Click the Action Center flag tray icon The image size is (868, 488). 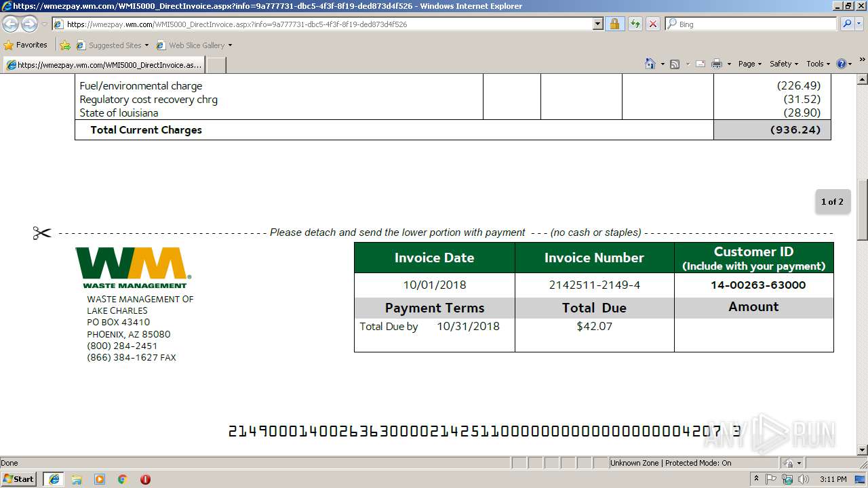click(771, 479)
